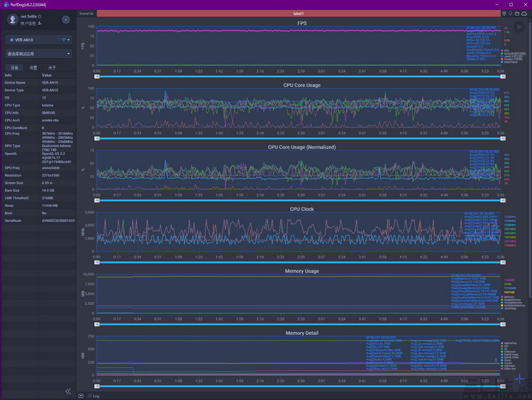The width and height of the screenshot is (532, 400).
Task: Toggle the JavaHeap legend entry in Memory Usage
Action: (509, 308)
